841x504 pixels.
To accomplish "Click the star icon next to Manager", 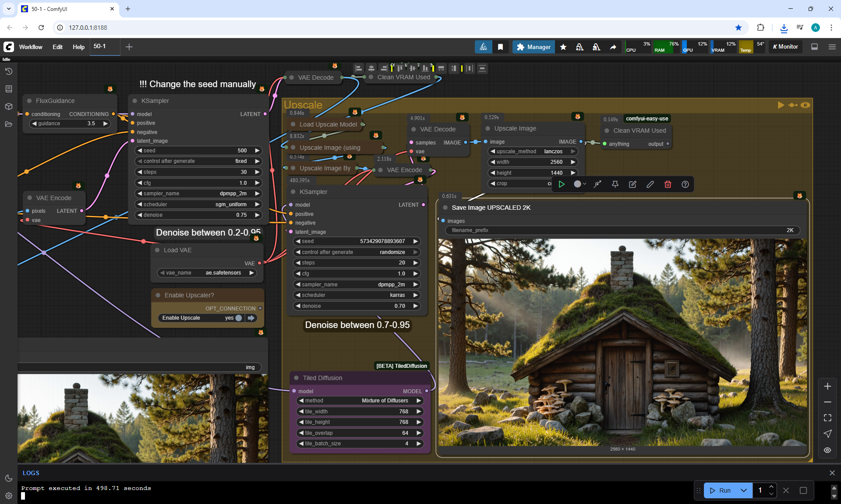I will [563, 47].
